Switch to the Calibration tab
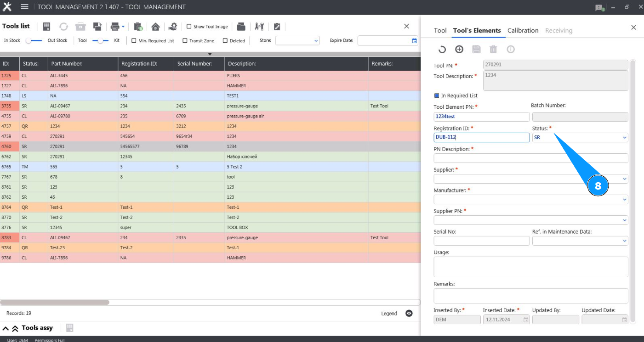The width and height of the screenshot is (644, 342). (x=523, y=30)
